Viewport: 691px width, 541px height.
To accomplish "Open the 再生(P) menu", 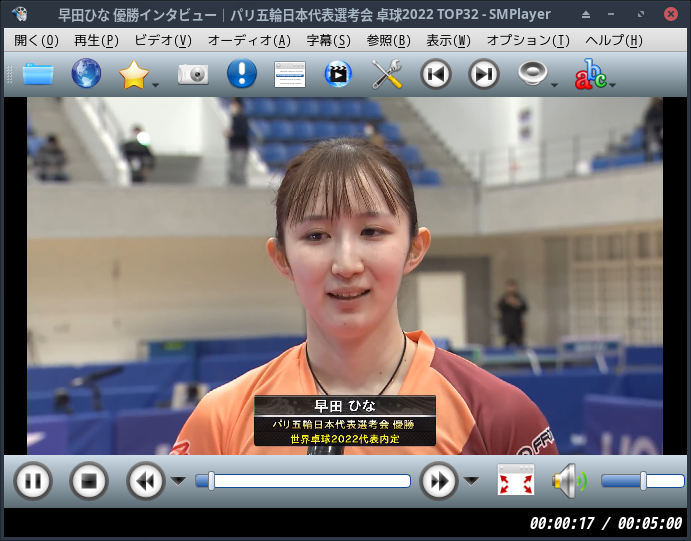I will click(x=96, y=41).
